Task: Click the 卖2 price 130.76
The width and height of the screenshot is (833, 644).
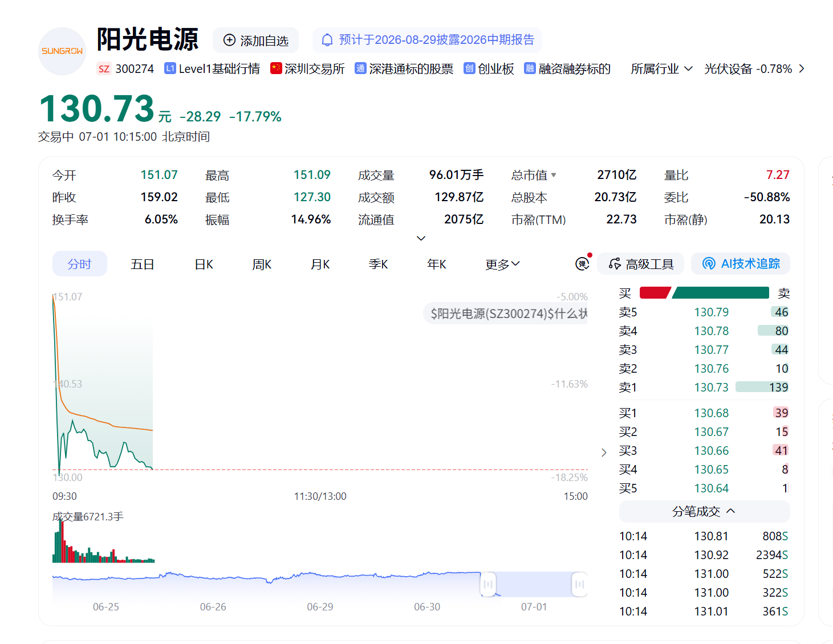Action: (x=712, y=369)
